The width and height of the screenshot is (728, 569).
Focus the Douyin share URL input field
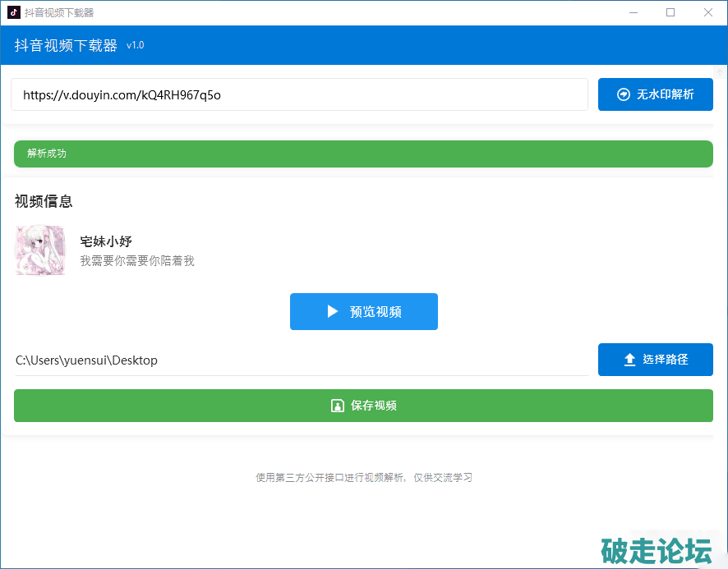click(x=299, y=94)
